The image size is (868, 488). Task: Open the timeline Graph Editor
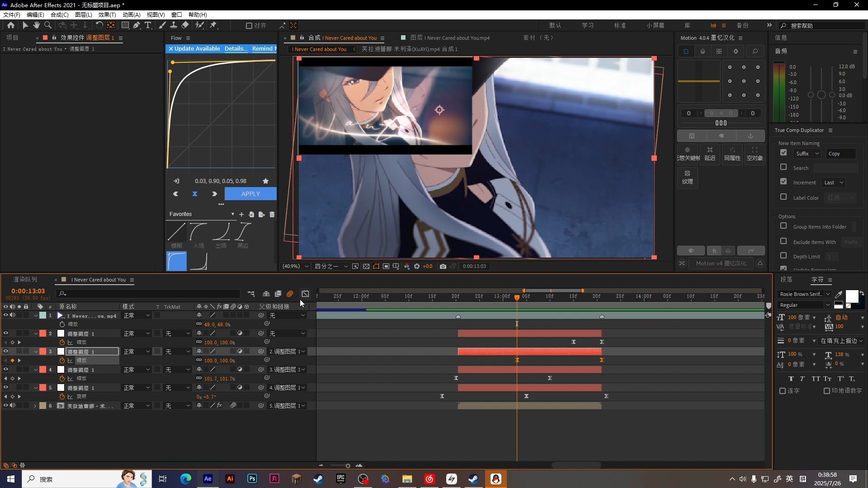point(305,294)
